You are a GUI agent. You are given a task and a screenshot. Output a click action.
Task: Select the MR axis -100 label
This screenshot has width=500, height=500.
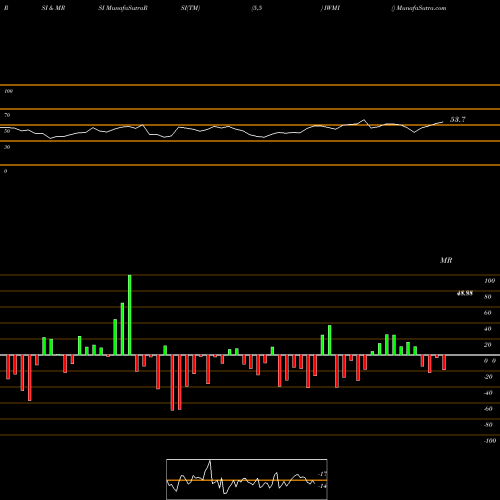coord(489,441)
